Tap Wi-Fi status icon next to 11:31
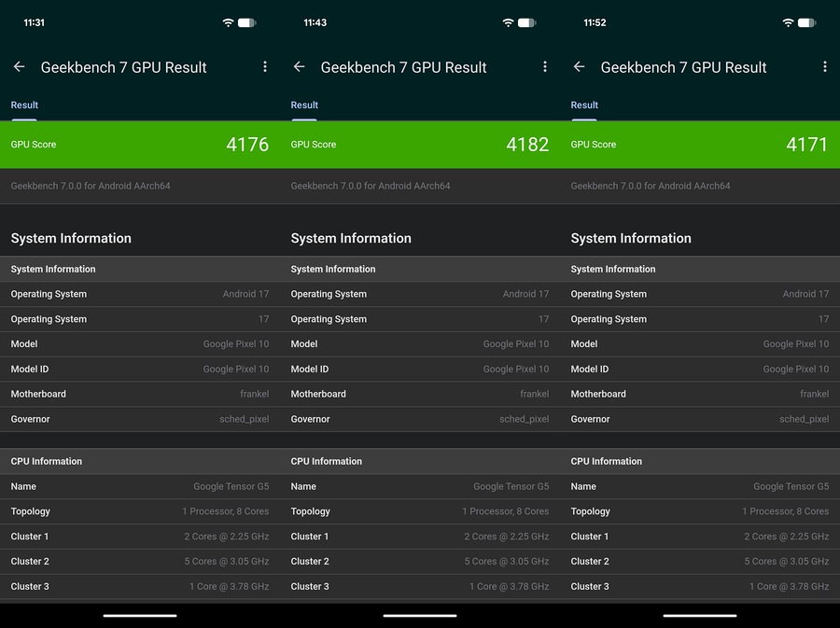The height and width of the screenshot is (628, 840). (x=228, y=22)
